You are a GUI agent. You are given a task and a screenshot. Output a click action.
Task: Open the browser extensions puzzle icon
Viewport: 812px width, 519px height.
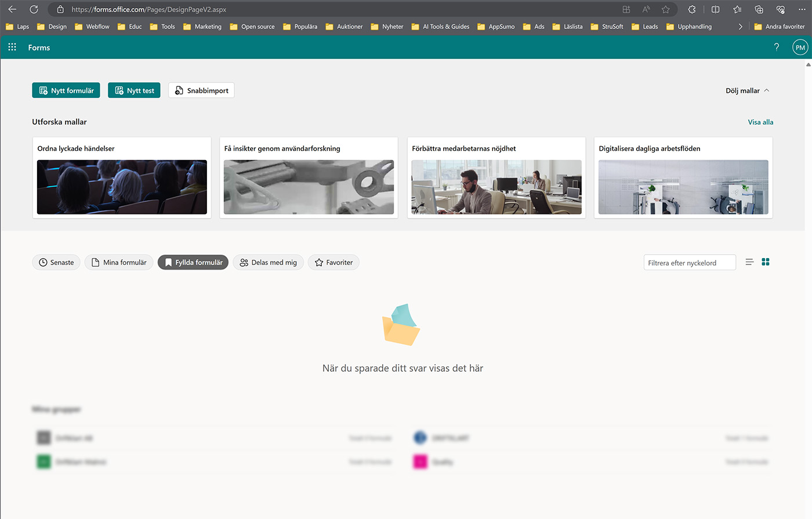click(x=692, y=9)
